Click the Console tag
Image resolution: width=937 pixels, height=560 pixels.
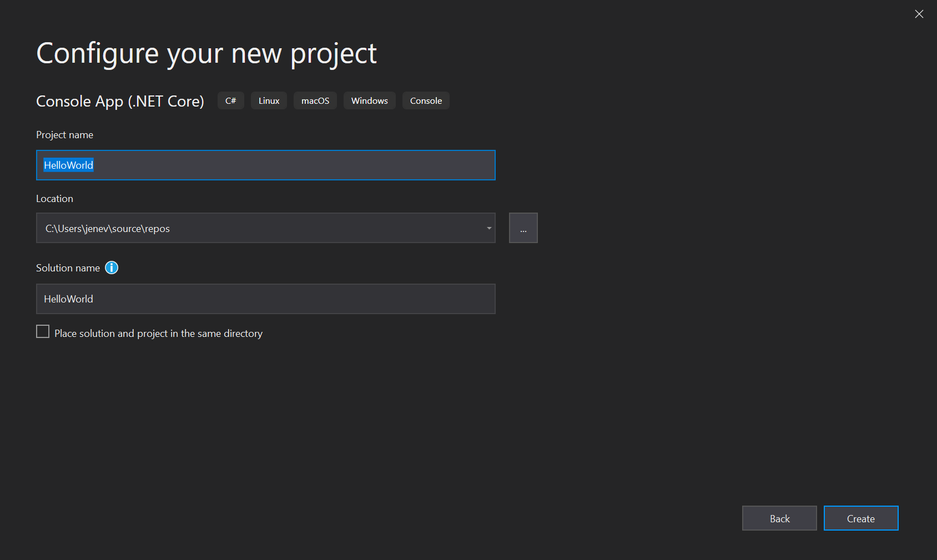[x=426, y=100]
